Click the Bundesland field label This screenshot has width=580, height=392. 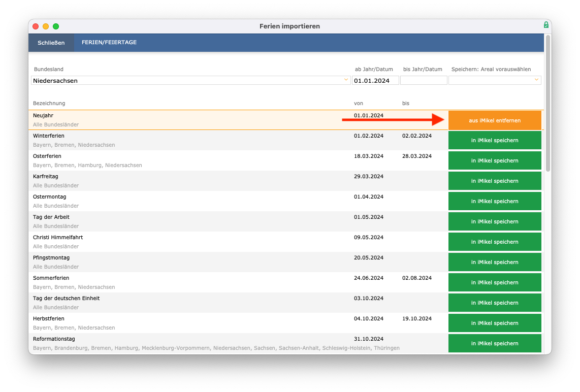tap(48, 69)
